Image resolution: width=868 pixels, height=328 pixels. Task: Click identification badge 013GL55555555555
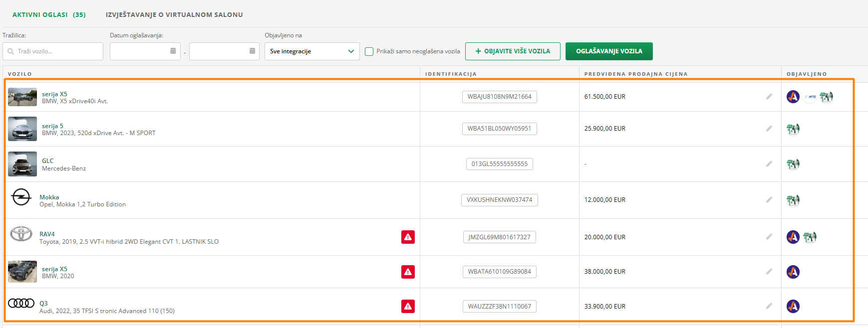click(x=500, y=164)
